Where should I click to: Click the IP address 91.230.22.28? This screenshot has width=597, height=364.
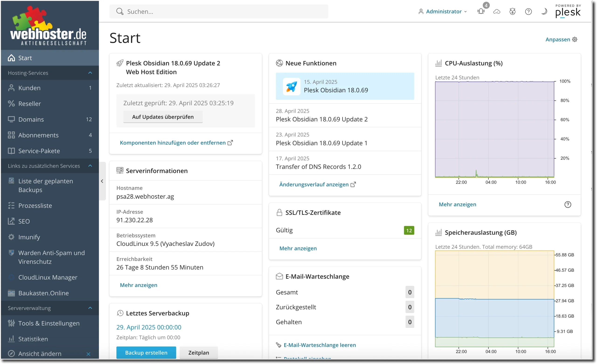tap(135, 220)
